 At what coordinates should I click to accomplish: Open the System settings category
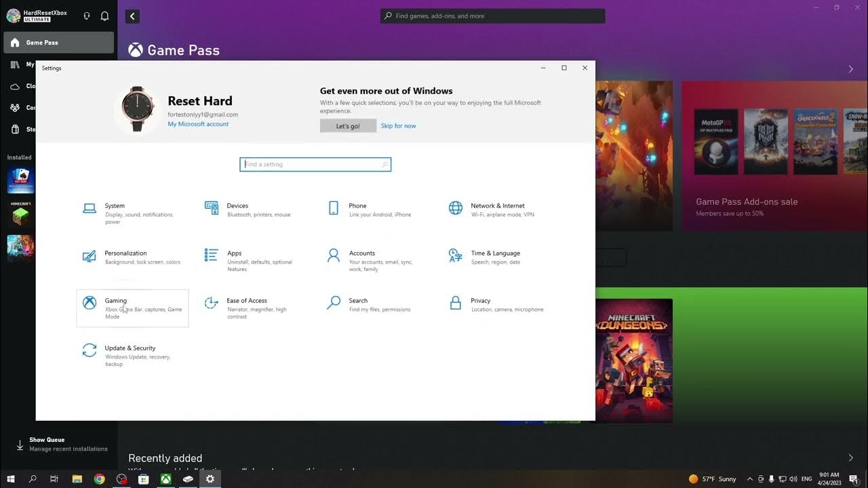click(132, 213)
